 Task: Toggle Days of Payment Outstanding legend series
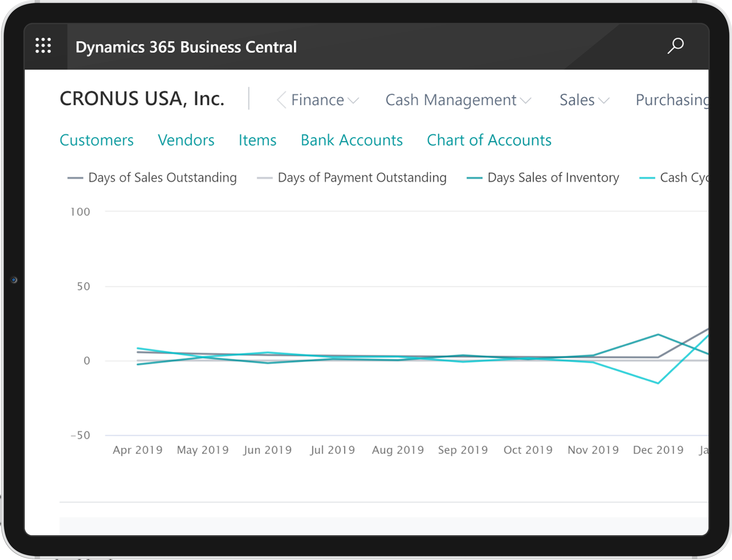(352, 178)
